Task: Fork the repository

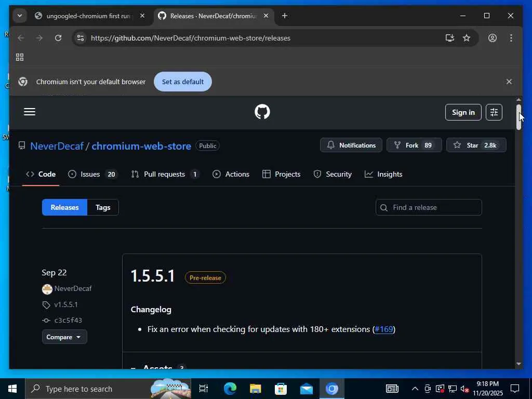Action: [414, 145]
